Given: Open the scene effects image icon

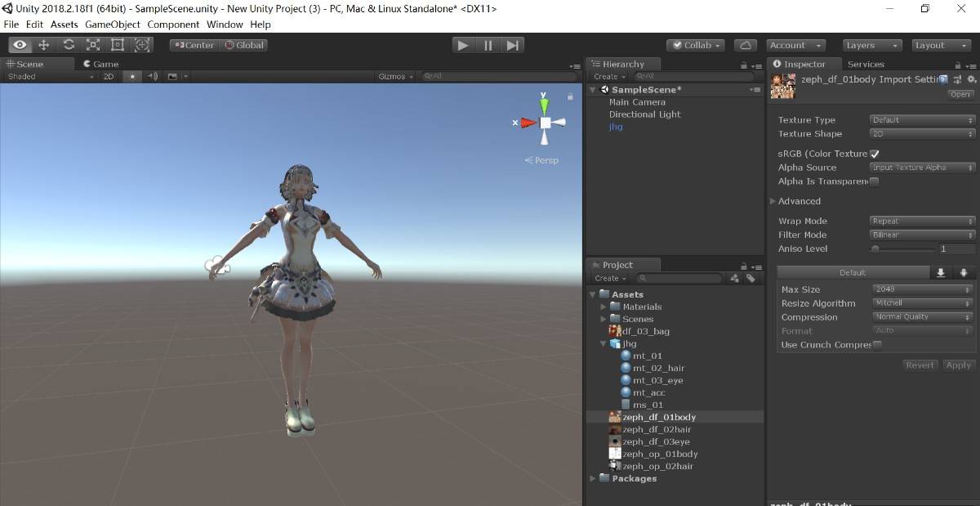Looking at the screenshot, I should point(172,76).
